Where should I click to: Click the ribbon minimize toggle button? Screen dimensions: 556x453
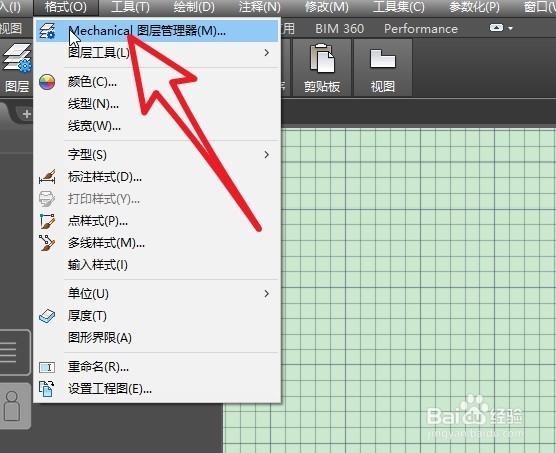496,28
